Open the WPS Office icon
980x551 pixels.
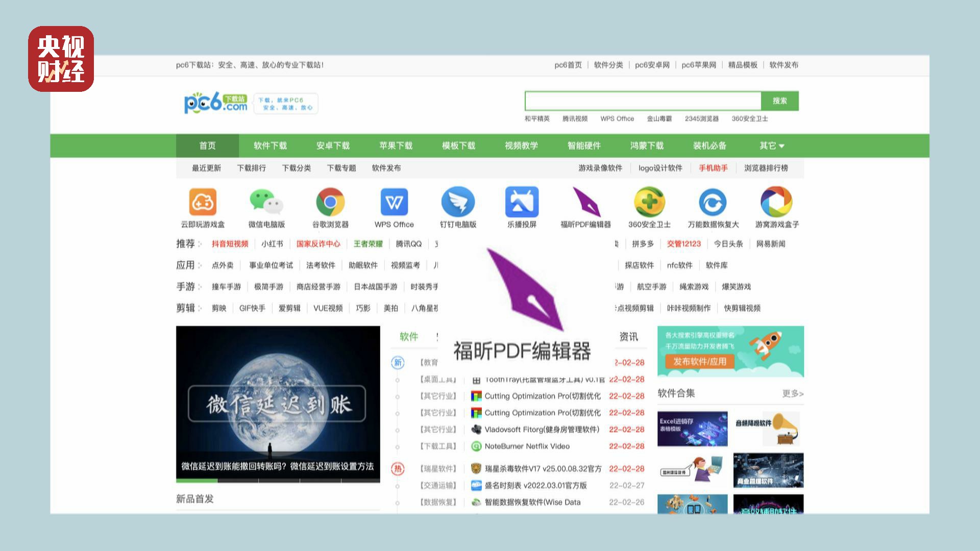point(394,202)
